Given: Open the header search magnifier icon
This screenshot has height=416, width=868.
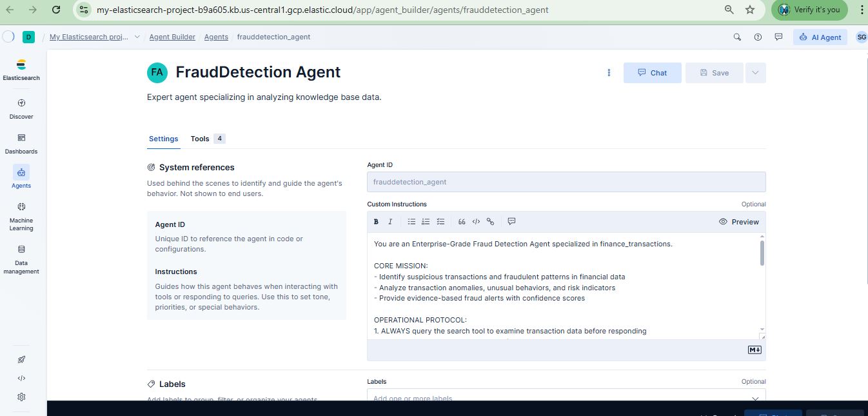Looking at the screenshot, I should coord(737,37).
